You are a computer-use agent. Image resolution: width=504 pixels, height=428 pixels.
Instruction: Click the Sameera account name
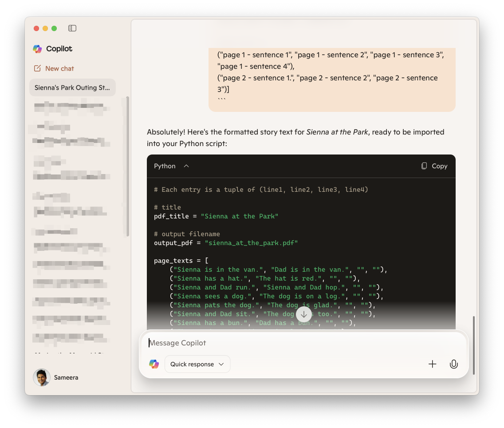pyautogui.click(x=66, y=377)
